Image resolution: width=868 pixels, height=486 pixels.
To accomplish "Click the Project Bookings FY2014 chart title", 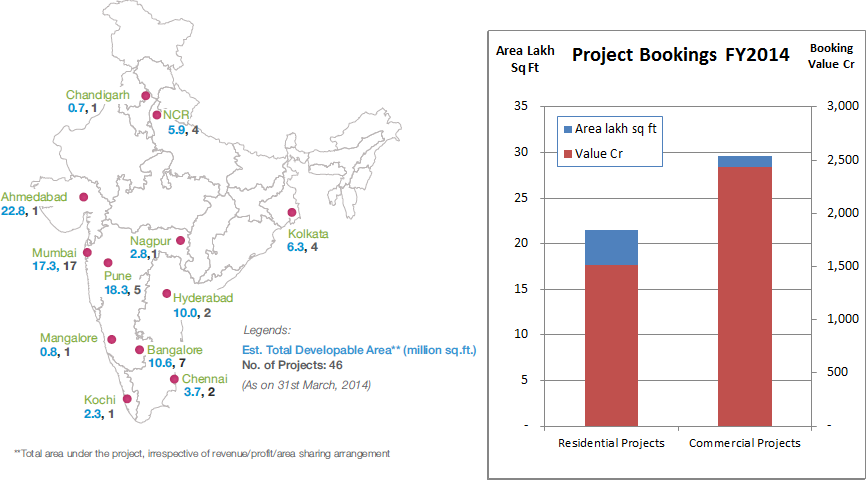I will click(x=680, y=54).
